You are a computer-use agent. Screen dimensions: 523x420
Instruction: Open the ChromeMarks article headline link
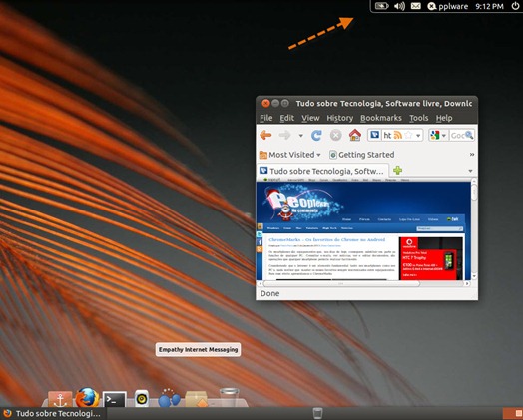tap(326, 239)
